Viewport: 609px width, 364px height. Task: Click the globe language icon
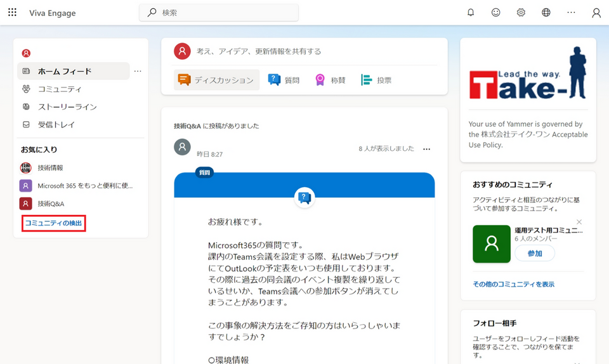(546, 13)
